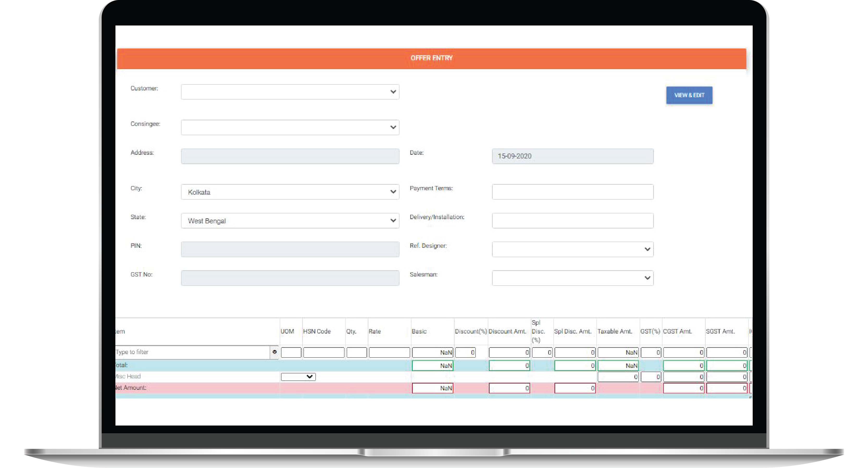Focus the Delivery/Installation text field
The image size is (868, 468).
click(572, 220)
